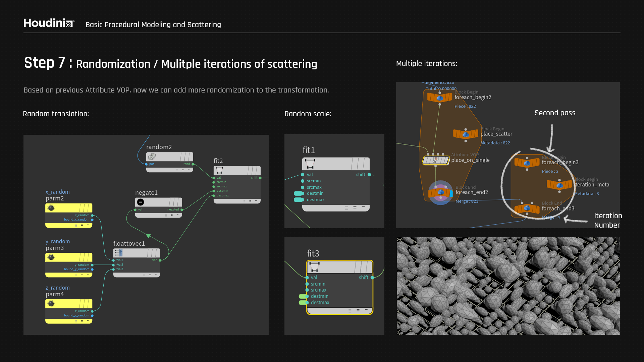Collapse the random2 node with its footer minus
Image resolution: width=644 pixels, height=362 pixels.
[189, 170]
